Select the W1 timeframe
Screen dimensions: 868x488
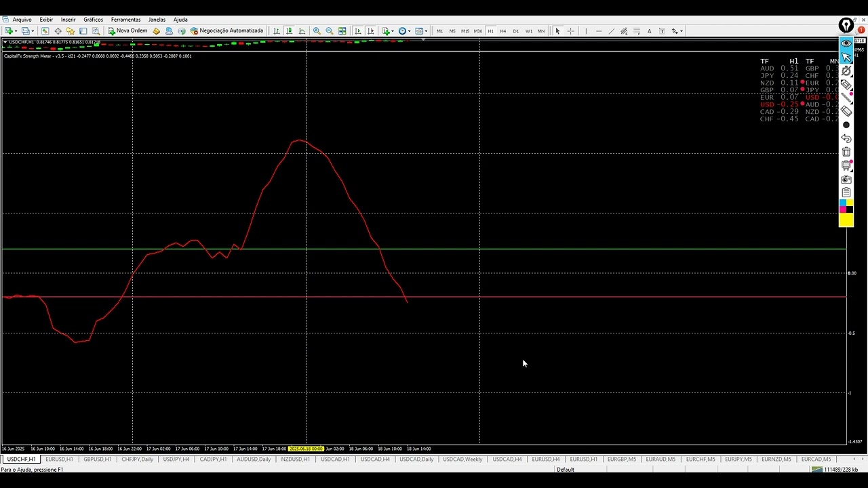pyautogui.click(x=529, y=30)
